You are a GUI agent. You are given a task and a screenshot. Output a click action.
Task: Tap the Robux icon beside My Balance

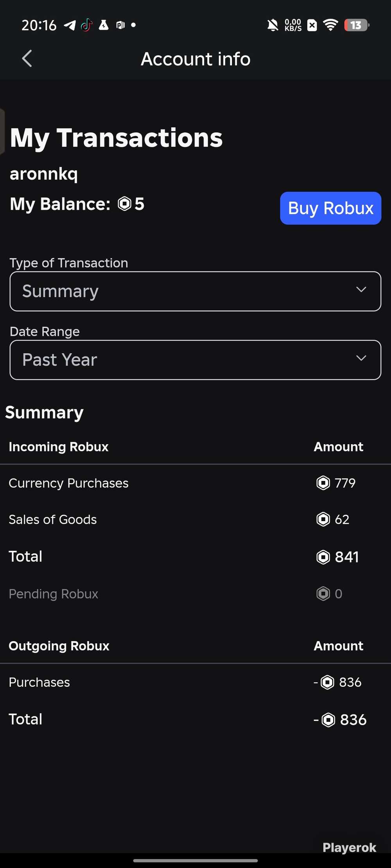(124, 204)
